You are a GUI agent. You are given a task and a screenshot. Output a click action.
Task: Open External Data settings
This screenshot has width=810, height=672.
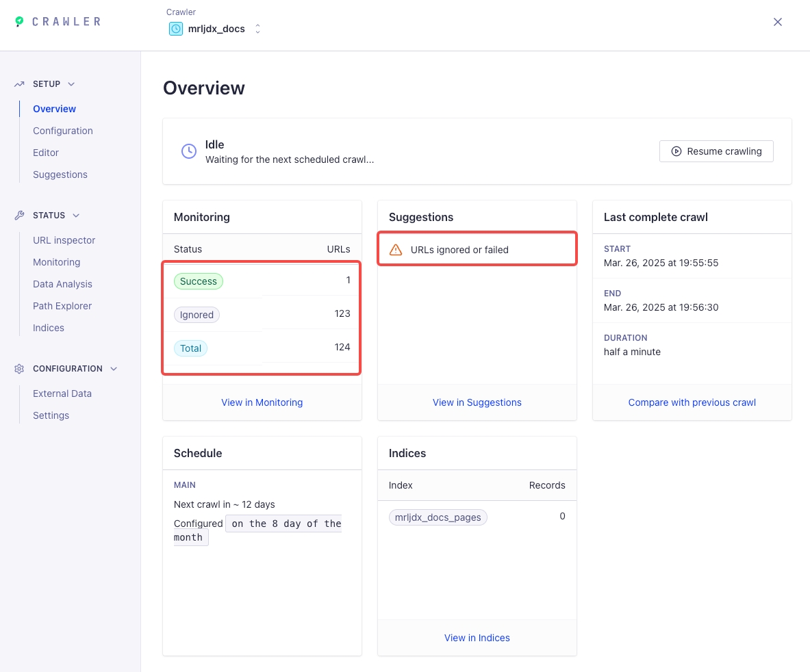(62, 393)
